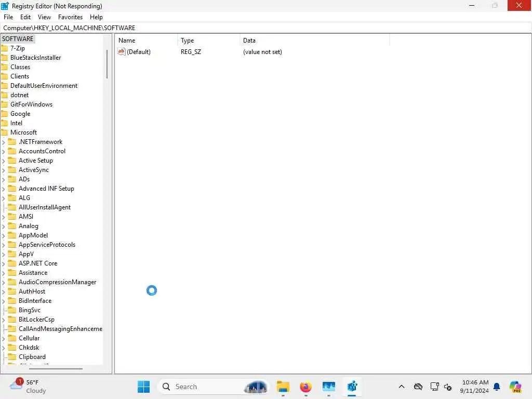The height and width of the screenshot is (399, 532).
Task: Open the Copilot preview icon in taskbar
Action: (x=516, y=387)
